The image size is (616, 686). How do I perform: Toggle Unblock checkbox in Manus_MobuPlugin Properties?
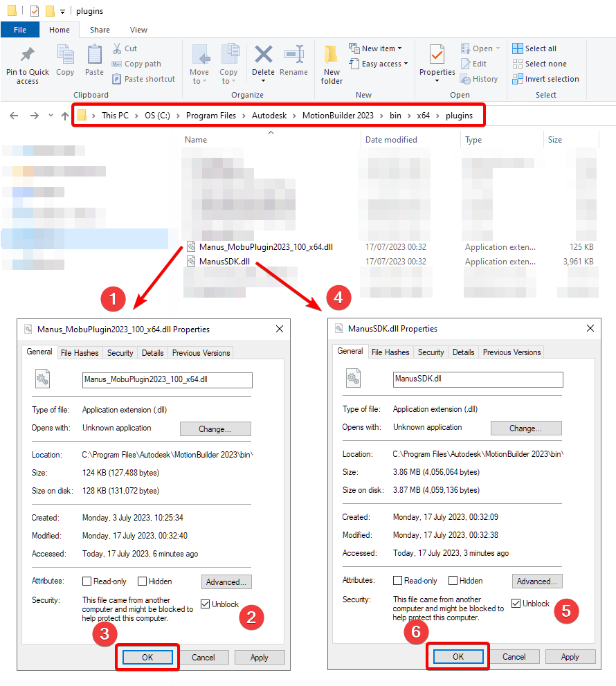tap(206, 604)
